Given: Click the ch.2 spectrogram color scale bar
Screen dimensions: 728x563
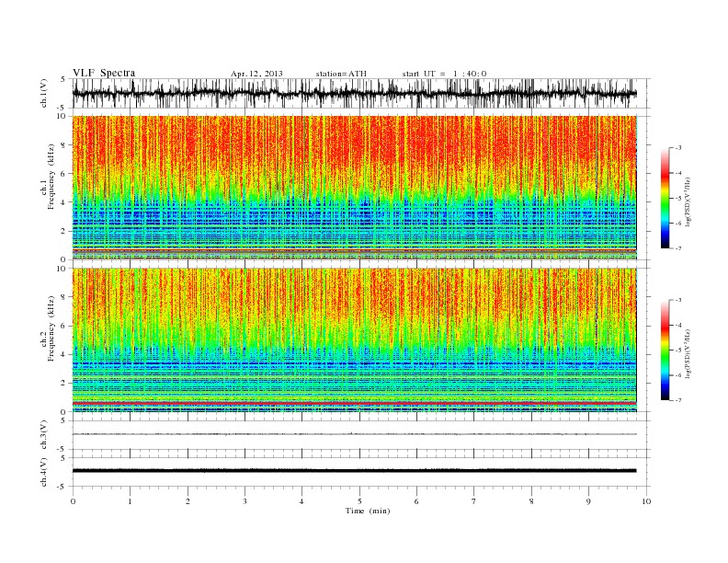Looking at the screenshot, I should (x=665, y=350).
